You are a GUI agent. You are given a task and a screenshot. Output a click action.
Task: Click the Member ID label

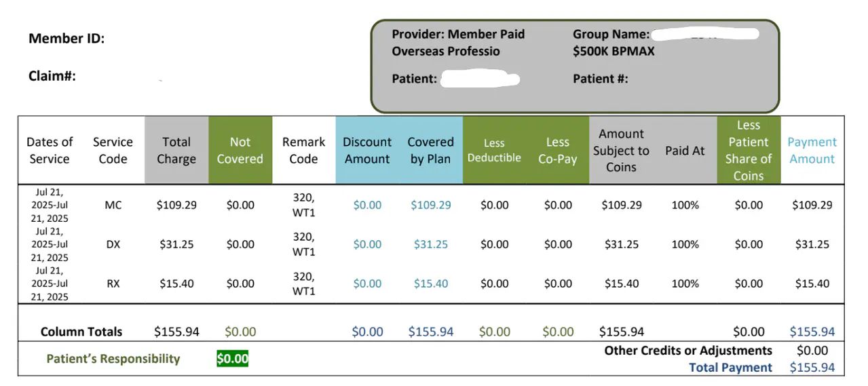(67, 39)
